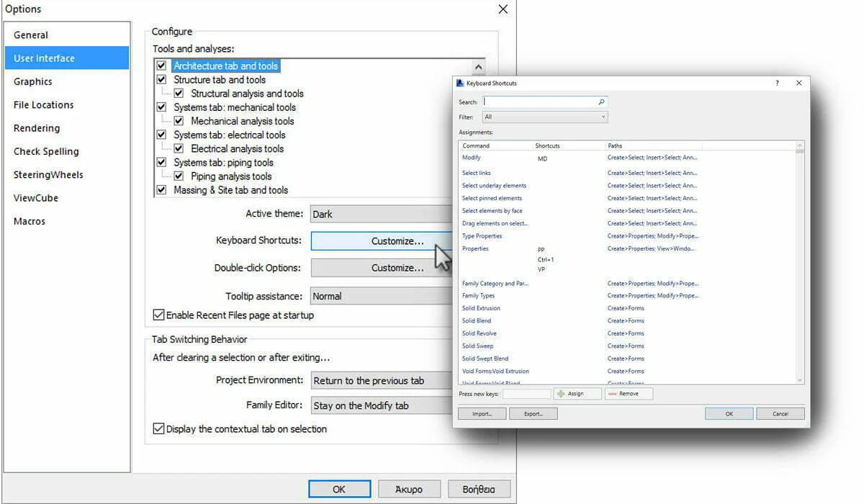This screenshot has width=864, height=504.
Task: Disable Display the contextual tab on selection
Action: (x=158, y=429)
